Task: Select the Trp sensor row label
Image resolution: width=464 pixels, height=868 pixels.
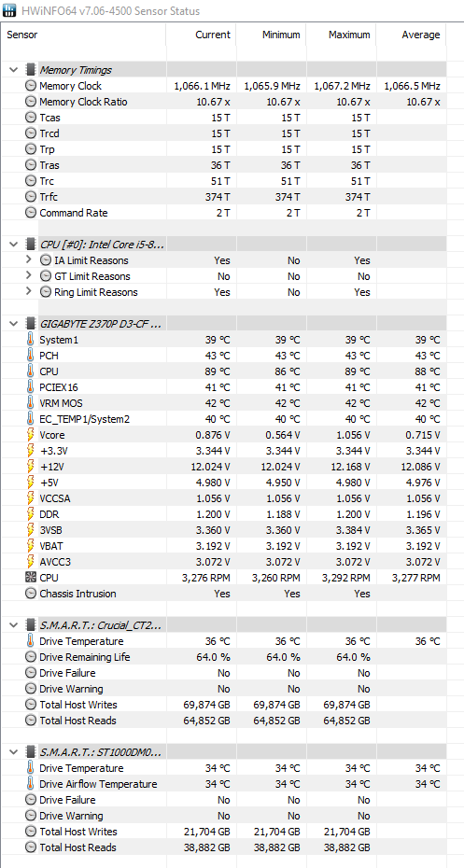Action: tap(47, 149)
